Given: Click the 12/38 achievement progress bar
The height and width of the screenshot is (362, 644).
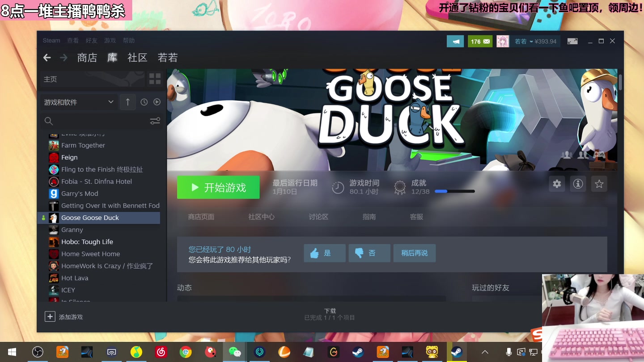Looking at the screenshot, I should [455, 191].
